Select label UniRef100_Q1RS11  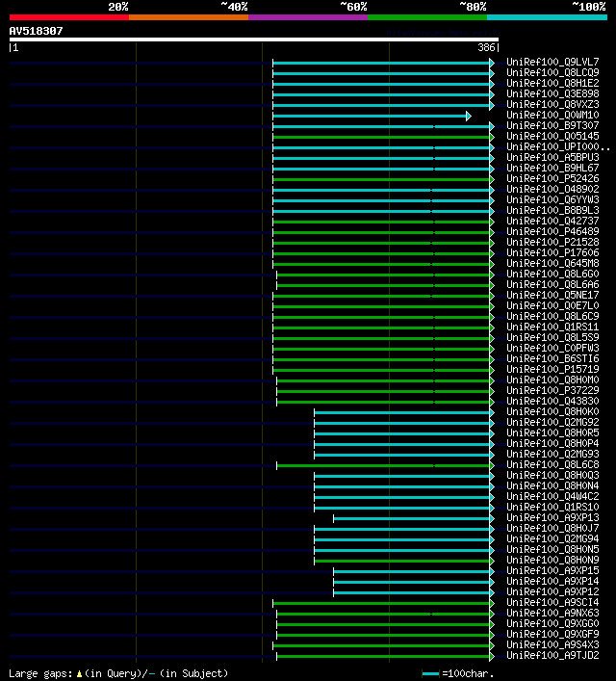[552, 327]
